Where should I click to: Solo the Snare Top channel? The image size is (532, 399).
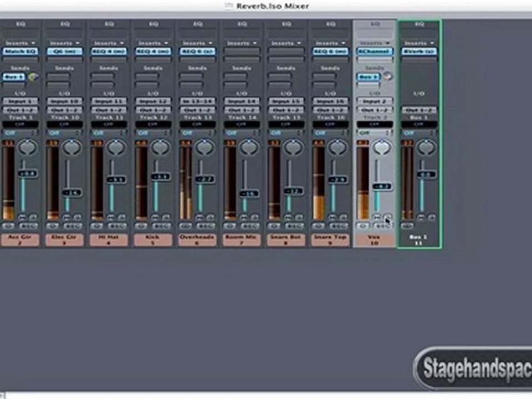(x=343, y=217)
